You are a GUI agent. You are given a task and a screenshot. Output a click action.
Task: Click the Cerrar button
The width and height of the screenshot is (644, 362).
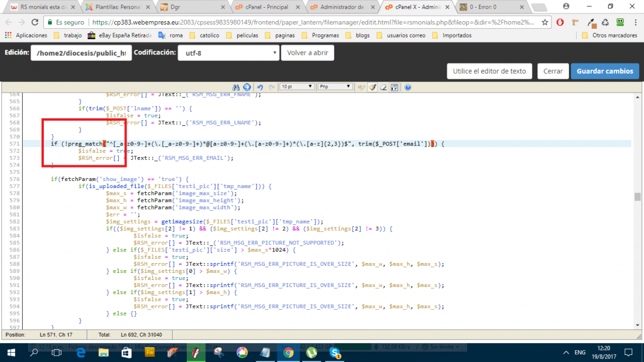[x=553, y=71]
